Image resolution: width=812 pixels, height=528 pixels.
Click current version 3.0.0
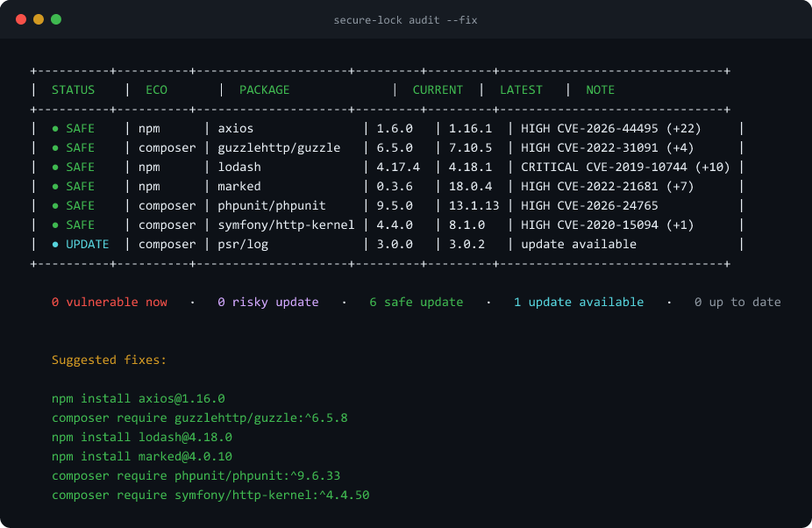pos(395,244)
